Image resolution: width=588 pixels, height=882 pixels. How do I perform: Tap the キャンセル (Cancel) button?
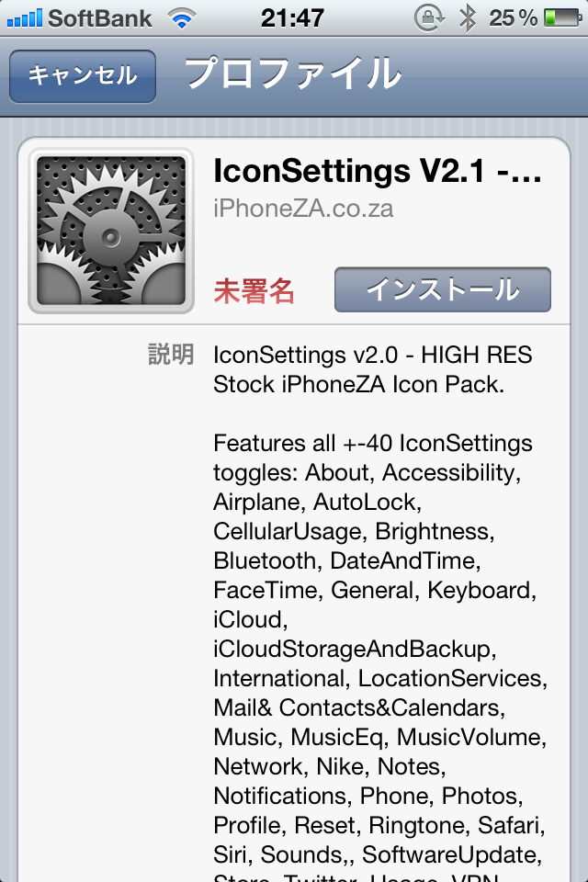83,76
